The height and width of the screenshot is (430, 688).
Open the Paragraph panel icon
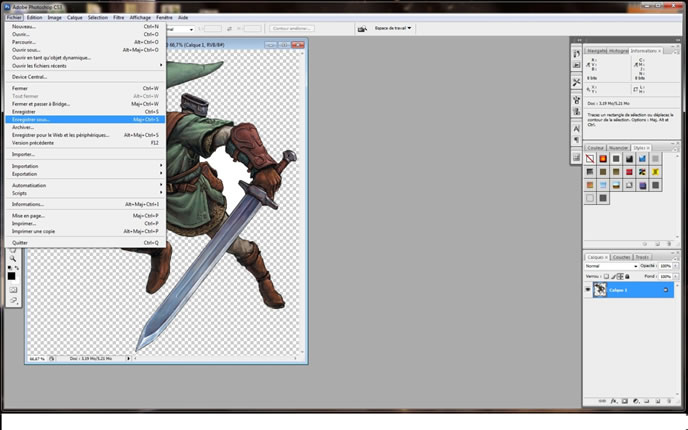(x=577, y=140)
